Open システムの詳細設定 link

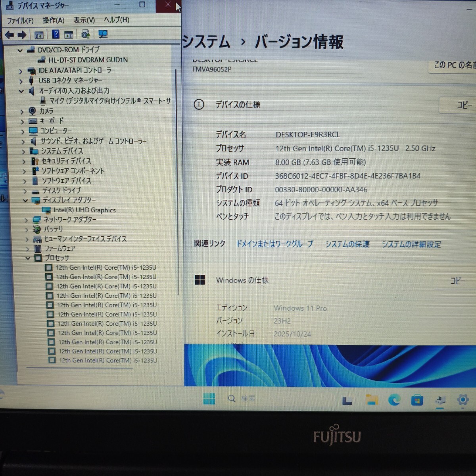pos(411,244)
